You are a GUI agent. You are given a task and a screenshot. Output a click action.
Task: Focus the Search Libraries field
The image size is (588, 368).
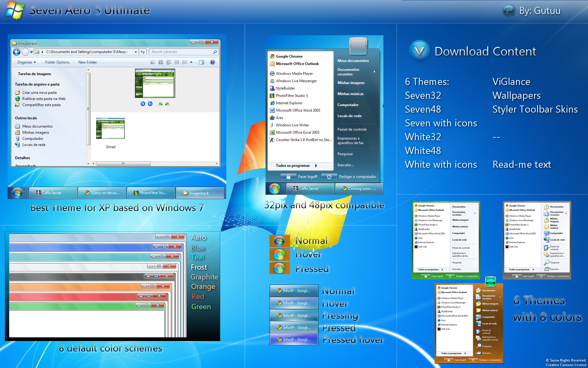184,52
